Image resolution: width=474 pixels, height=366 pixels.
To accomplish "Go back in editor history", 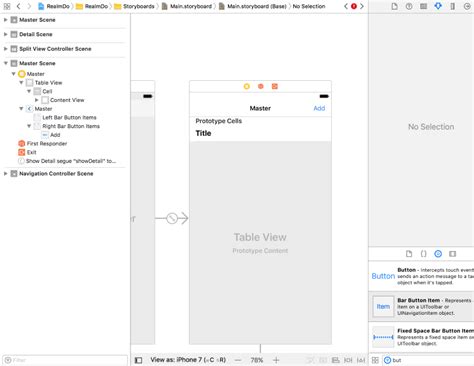I will pos(19,6).
